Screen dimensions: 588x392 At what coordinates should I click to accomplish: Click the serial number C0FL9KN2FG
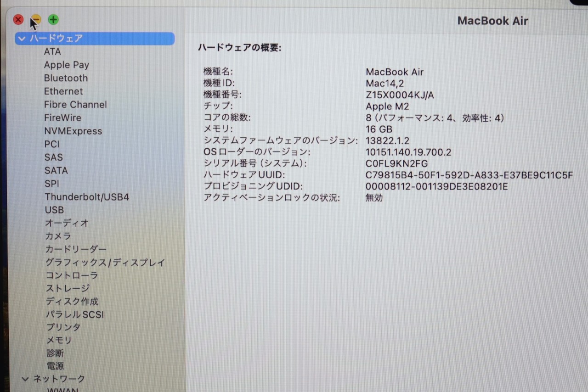[397, 164]
